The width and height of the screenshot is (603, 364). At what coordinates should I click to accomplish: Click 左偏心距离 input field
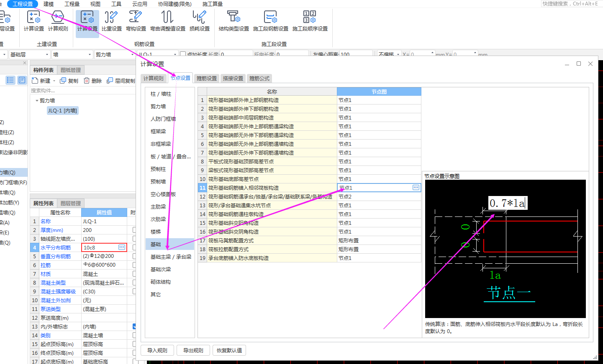(x=355, y=54)
